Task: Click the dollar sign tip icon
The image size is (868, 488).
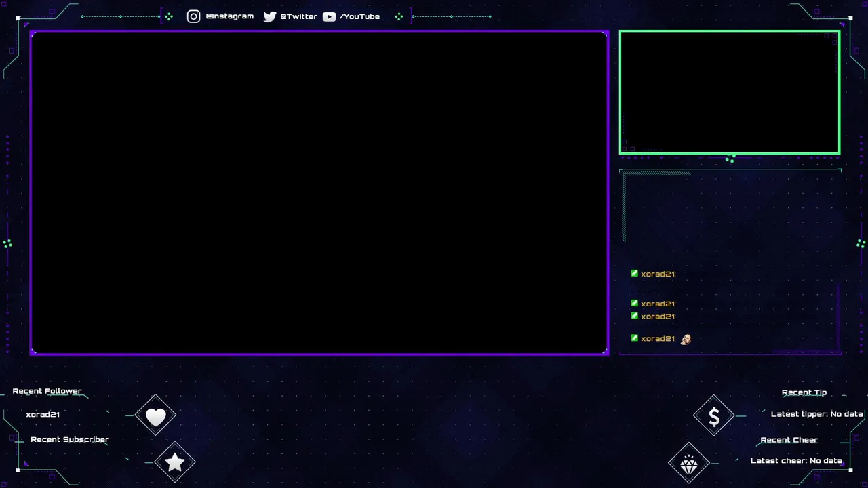Action: point(714,416)
